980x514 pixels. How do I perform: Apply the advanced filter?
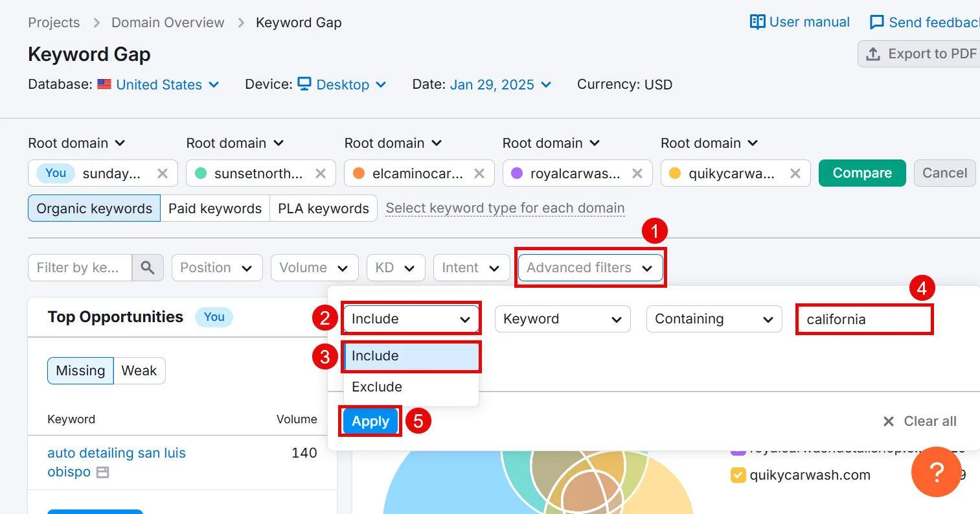[x=370, y=421]
